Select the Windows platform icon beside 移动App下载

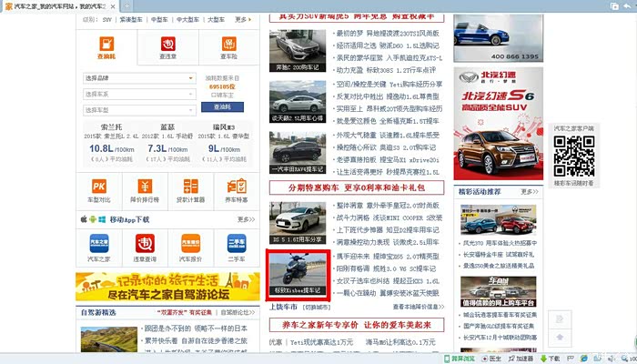click(102, 219)
